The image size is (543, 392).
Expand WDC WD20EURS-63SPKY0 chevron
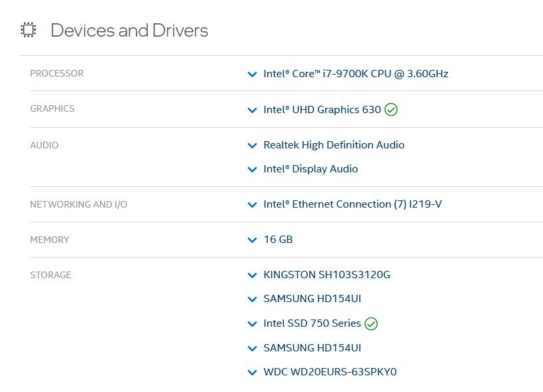253,373
